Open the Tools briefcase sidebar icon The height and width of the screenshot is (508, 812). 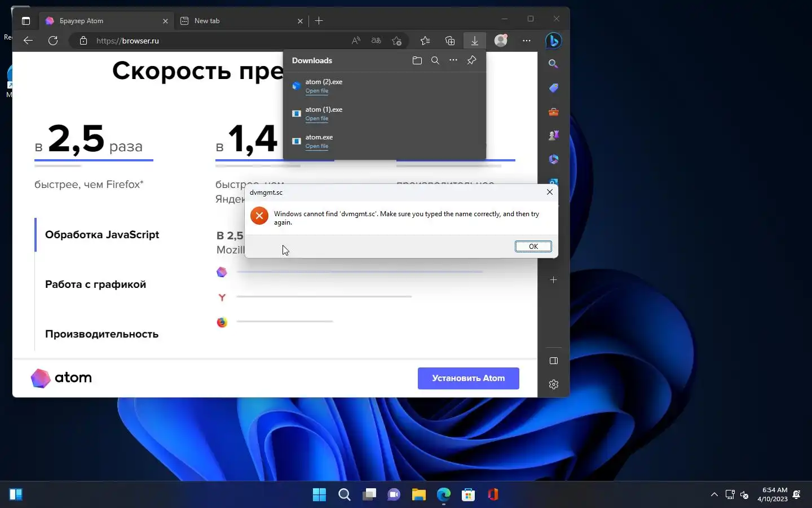point(554,112)
